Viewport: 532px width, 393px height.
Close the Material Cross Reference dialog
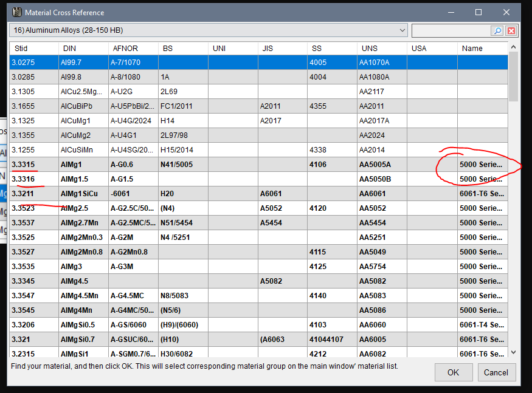point(506,12)
